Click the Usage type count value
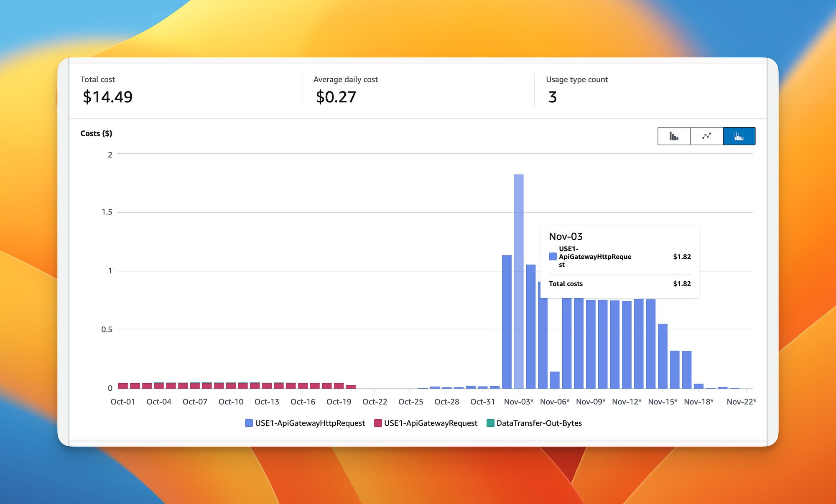The image size is (836, 504). [x=553, y=97]
